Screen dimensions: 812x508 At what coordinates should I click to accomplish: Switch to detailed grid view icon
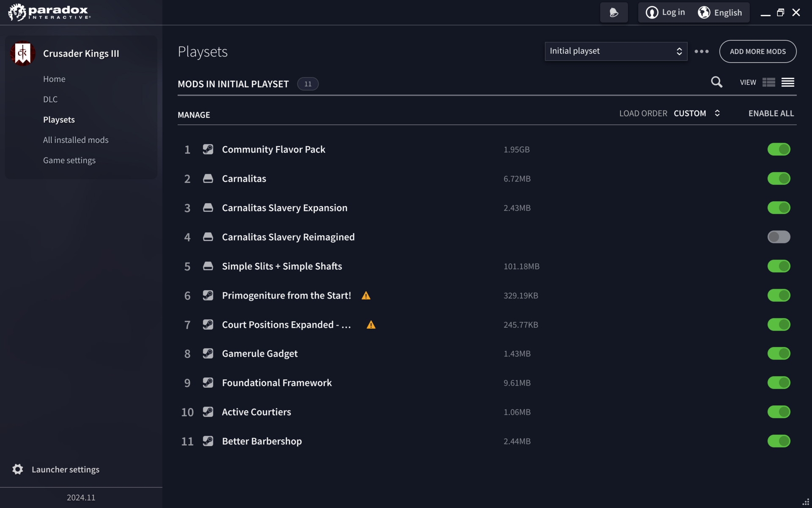pos(768,82)
